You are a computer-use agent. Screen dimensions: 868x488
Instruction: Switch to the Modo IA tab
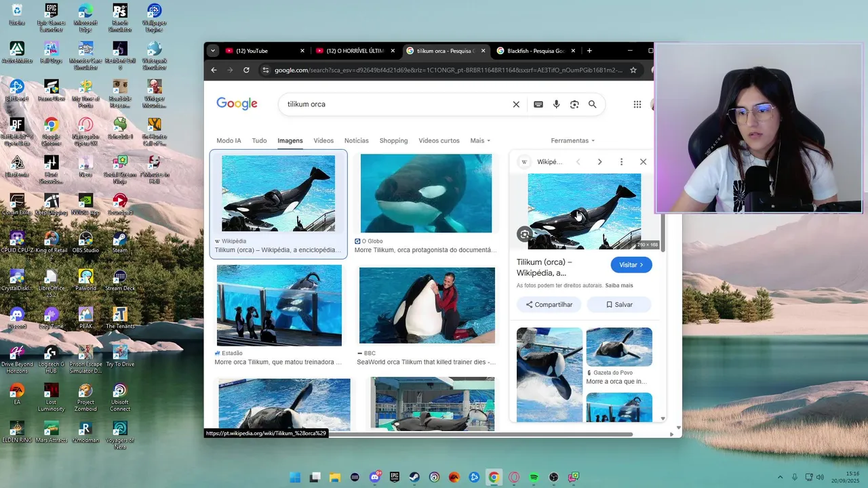point(229,141)
